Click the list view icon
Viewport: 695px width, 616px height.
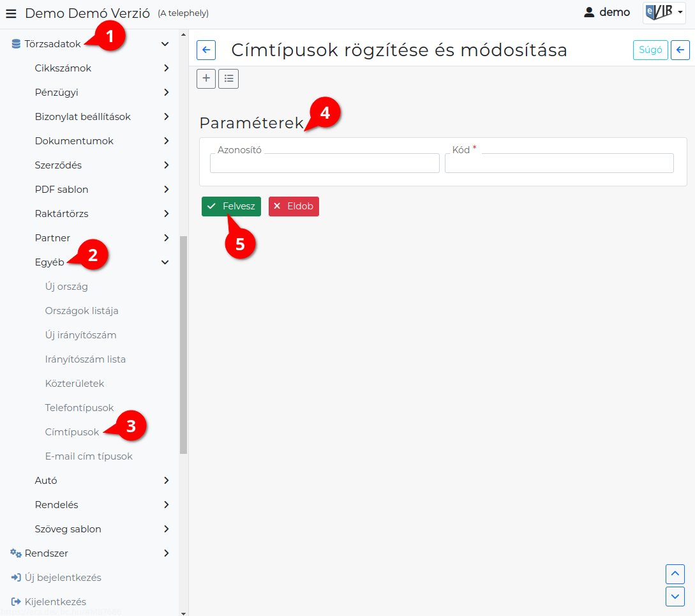tap(228, 79)
